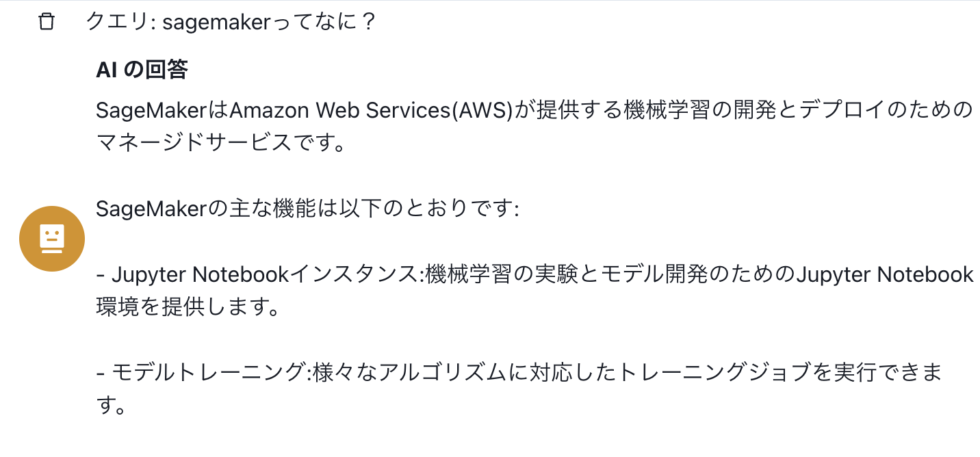Open delete options via the trash can icon
The image size is (980, 457).
click(x=46, y=23)
